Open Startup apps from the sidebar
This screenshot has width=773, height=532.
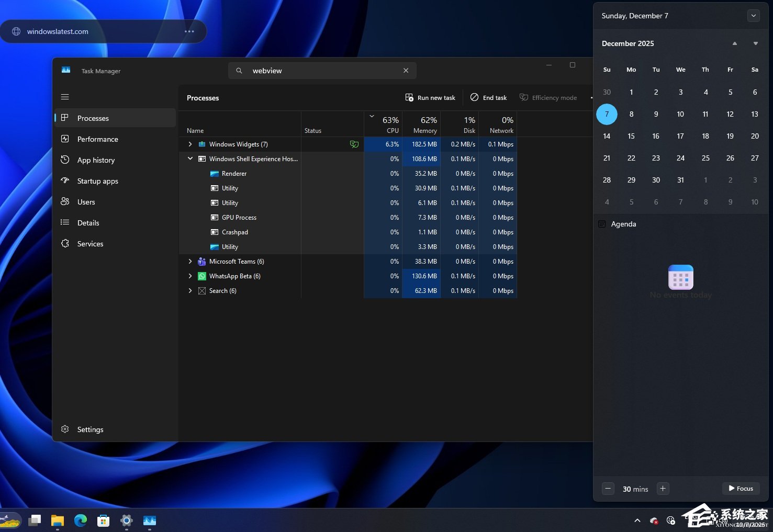point(65,180)
